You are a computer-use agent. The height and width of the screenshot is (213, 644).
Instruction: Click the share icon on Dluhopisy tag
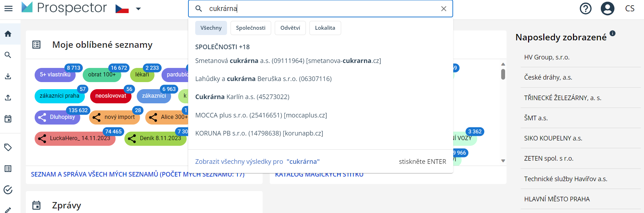(x=42, y=117)
